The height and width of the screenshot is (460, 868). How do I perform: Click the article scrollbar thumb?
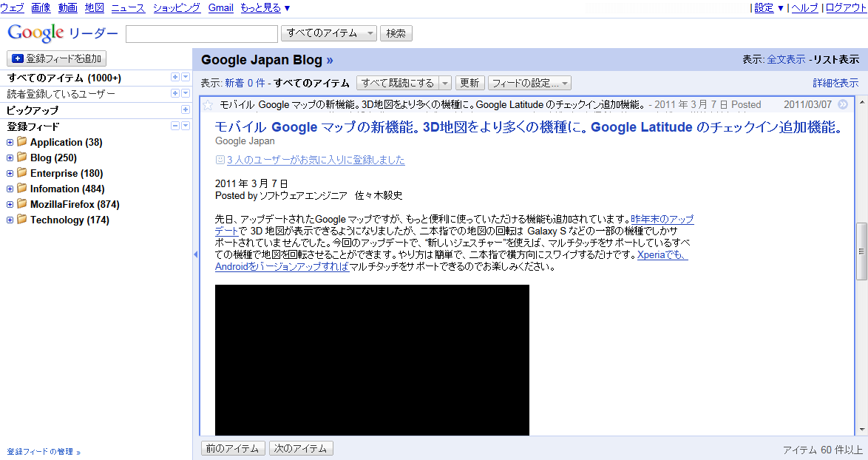(x=862, y=251)
